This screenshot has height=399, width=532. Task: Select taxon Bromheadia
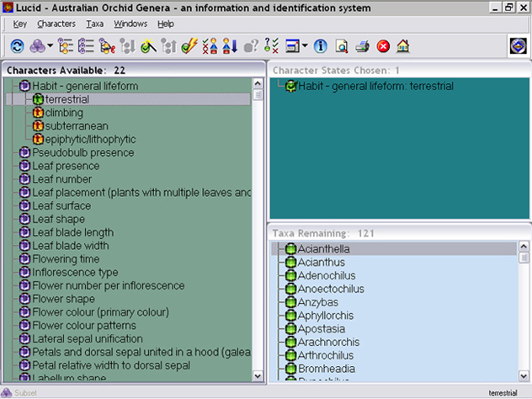click(327, 369)
